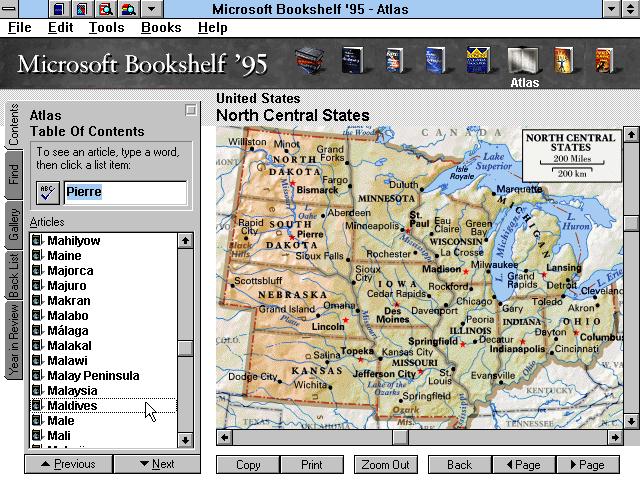The image size is (640, 480).
Task: Click the book icon beside Malawi
Action: [37, 360]
